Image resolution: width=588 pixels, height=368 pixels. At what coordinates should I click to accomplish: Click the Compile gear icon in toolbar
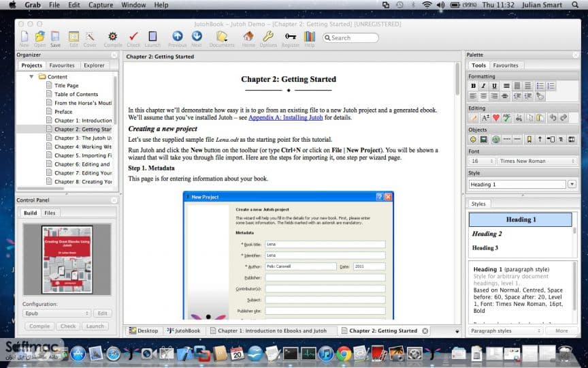tap(112, 36)
